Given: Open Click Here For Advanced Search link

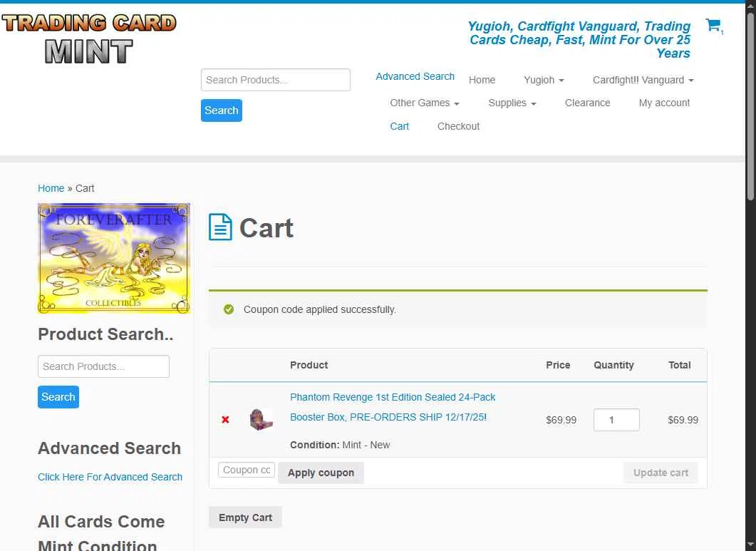Looking at the screenshot, I should [110, 477].
